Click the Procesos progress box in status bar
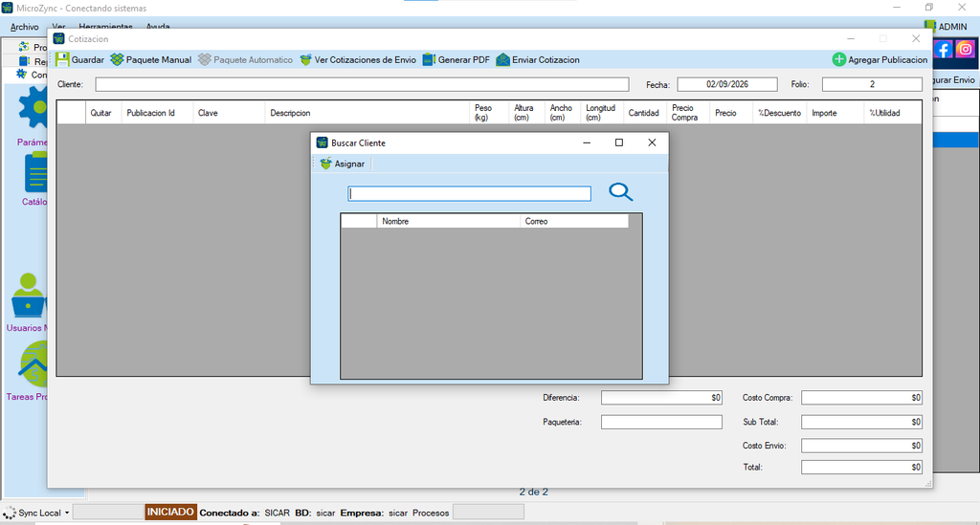This screenshot has width=980, height=525. coord(488,513)
